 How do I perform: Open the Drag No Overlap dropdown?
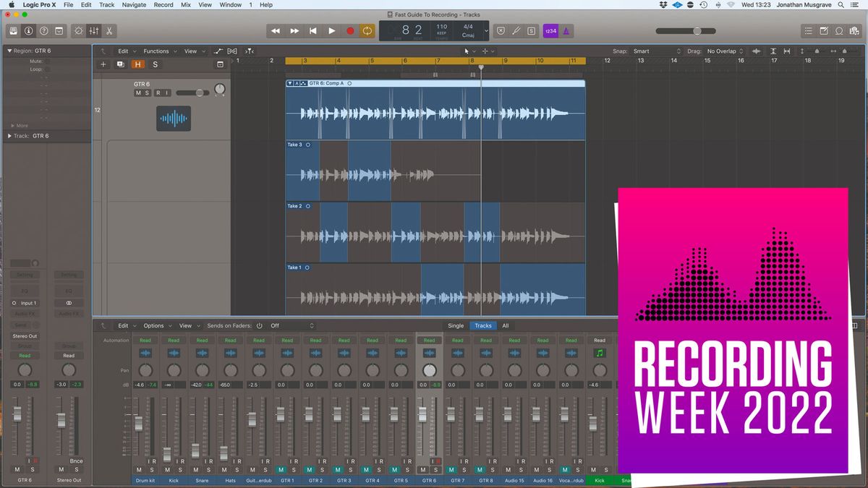[x=723, y=51]
